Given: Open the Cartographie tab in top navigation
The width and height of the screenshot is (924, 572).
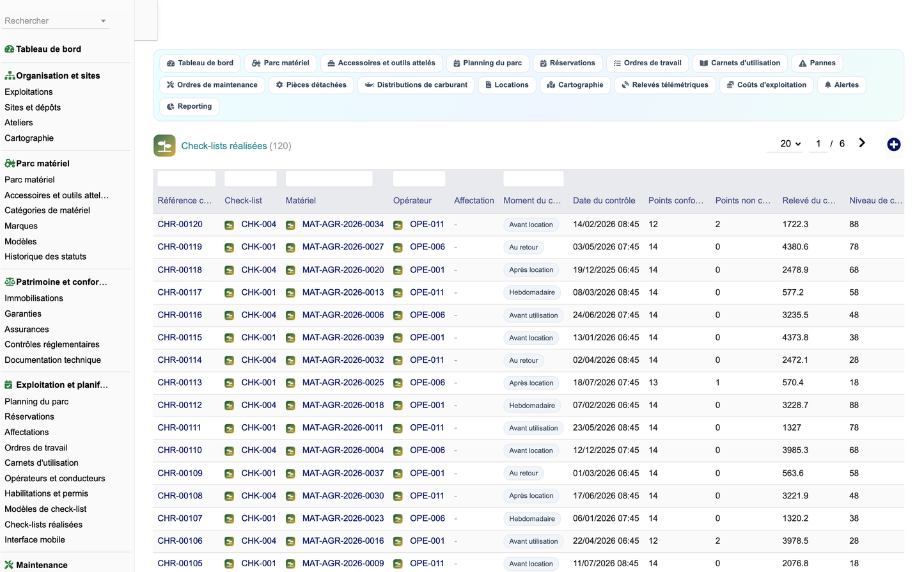Looking at the screenshot, I should click(x=576, y=85).
